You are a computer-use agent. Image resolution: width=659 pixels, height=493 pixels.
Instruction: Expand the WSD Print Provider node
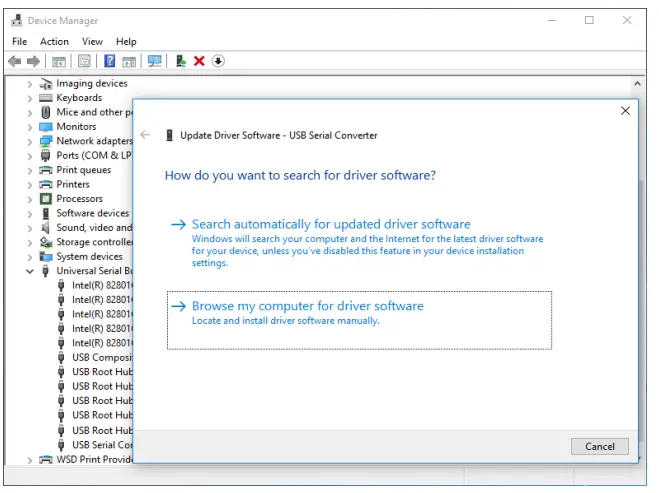coord(29,460)
